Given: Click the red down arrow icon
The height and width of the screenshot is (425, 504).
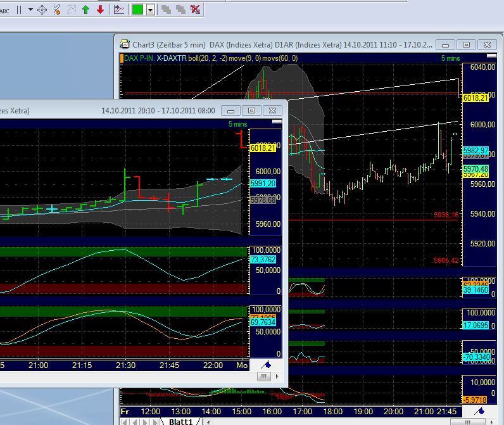Looking at the screenshot, I should 101,10.
